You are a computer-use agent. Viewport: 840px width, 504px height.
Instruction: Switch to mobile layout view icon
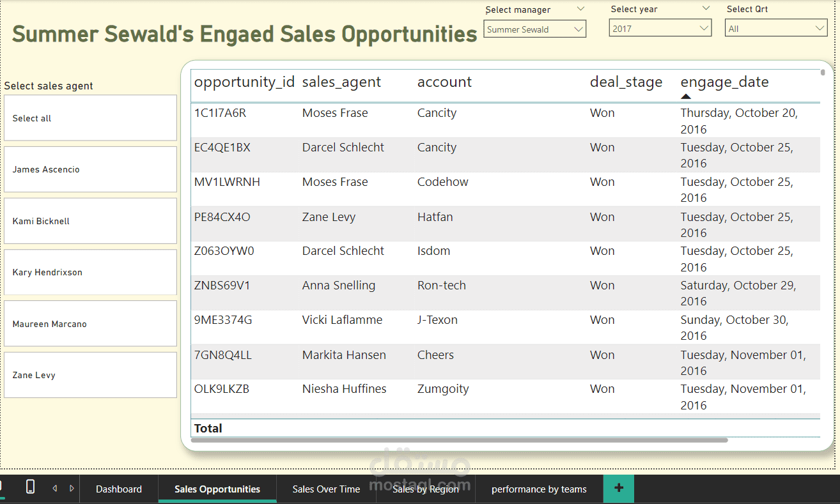pyautogui.click(x=30, y=487)
